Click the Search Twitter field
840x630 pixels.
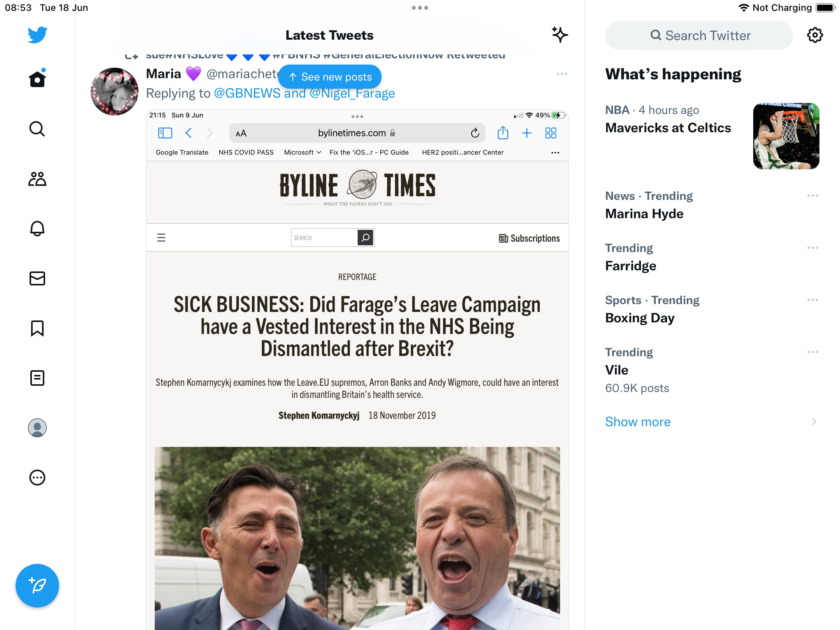click(x=699, y=35)
